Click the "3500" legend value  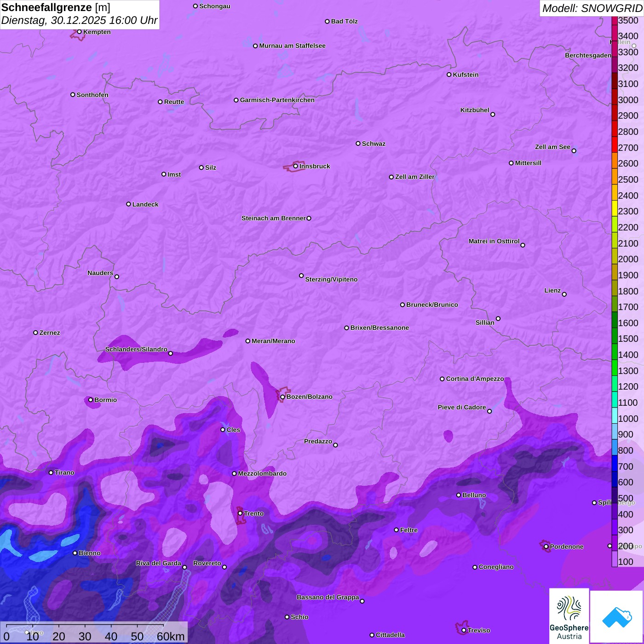628,20
